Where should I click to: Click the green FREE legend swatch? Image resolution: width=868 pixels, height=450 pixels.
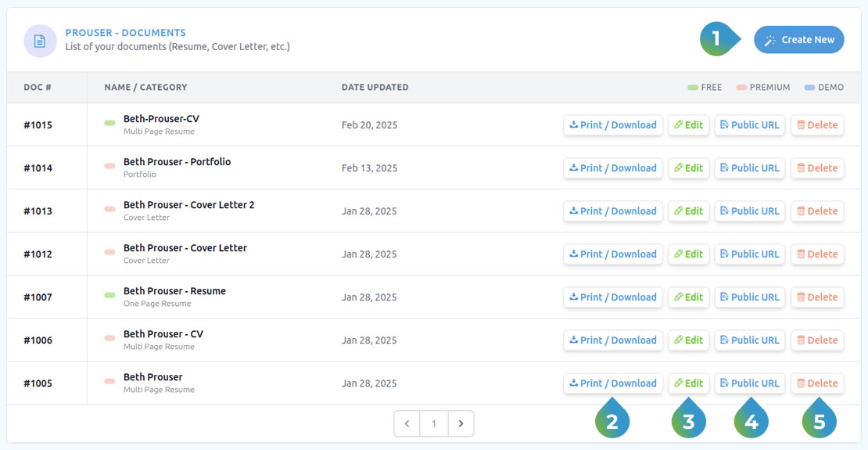point(692,88)
